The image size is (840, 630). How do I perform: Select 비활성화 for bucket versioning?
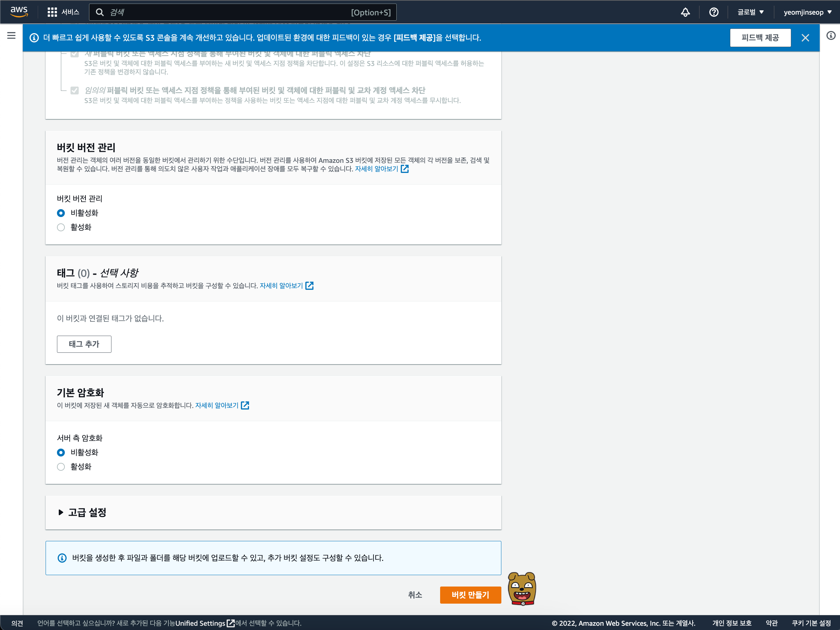point(61,213)
